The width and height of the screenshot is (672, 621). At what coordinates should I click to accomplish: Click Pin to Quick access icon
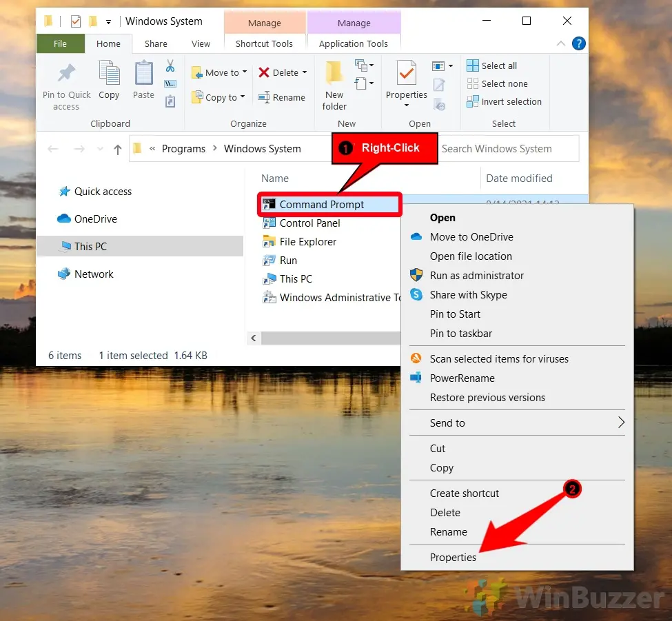(x=66, y=73)
